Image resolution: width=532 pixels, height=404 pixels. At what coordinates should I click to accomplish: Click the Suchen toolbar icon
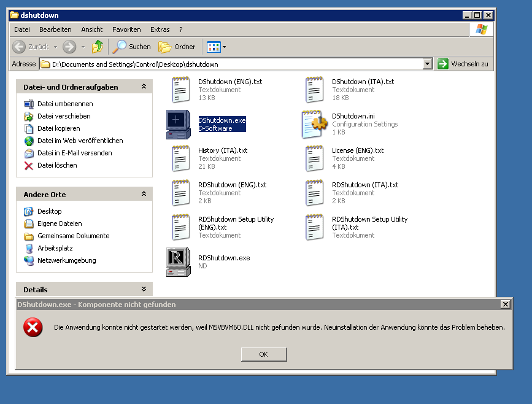point(120,47)
